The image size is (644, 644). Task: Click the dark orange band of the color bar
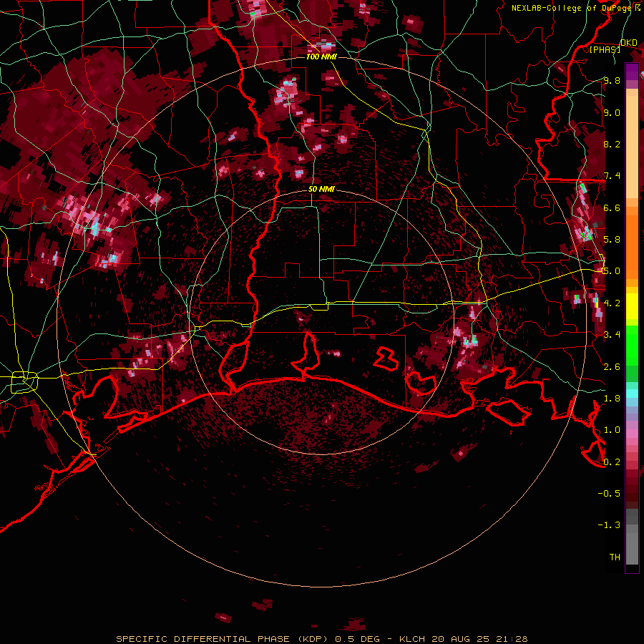(x=632, y=248)
